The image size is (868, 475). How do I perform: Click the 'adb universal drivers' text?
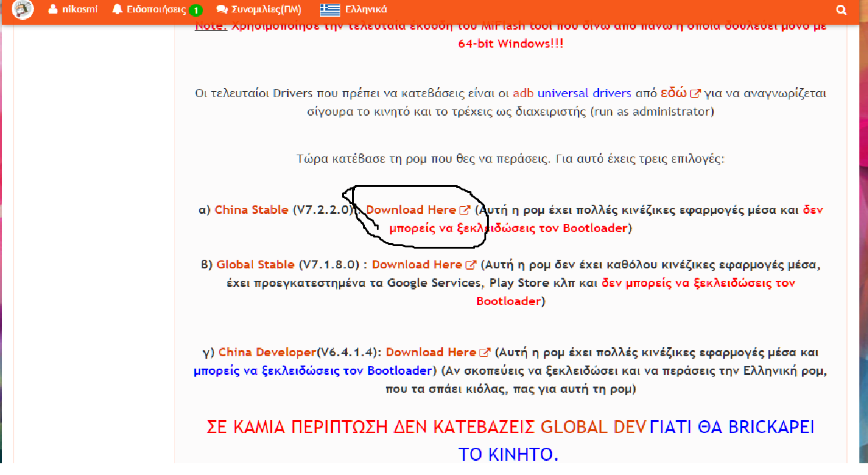pyautogui.click(x=572, y=93)
